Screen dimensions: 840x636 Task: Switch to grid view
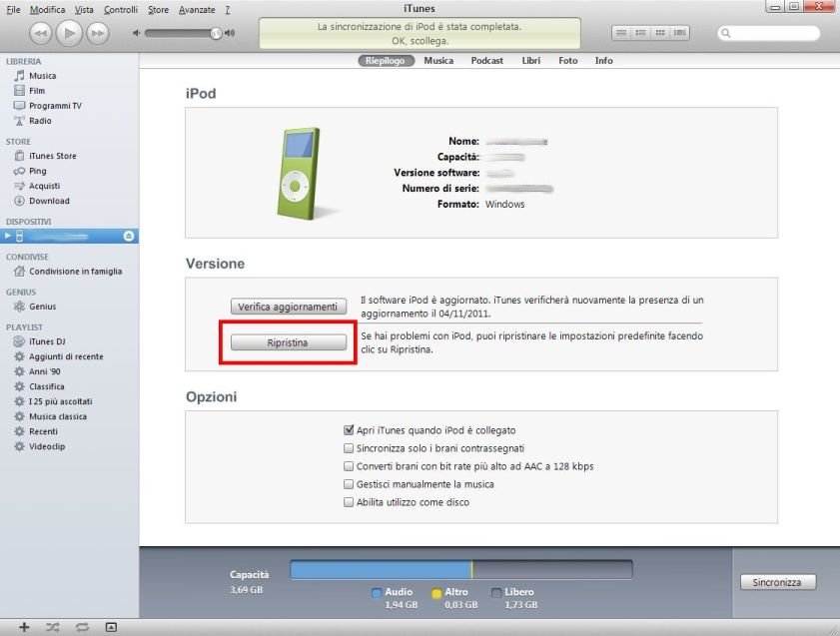[x=660, y=33]
